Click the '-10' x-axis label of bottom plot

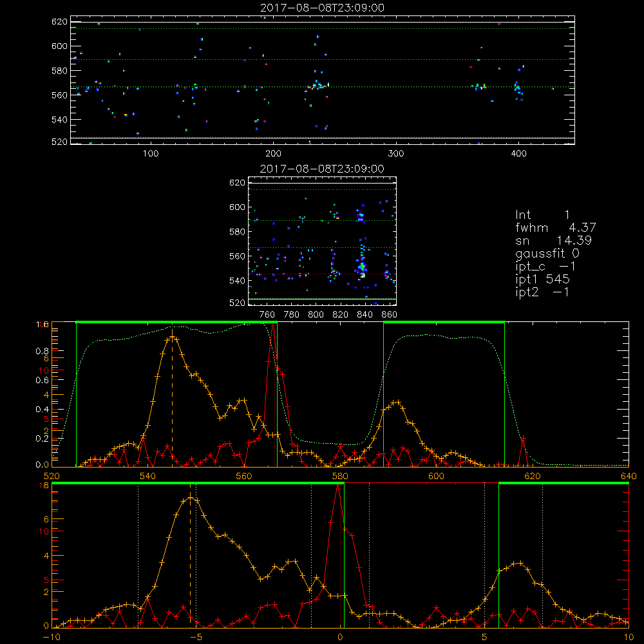pos(52,638)
